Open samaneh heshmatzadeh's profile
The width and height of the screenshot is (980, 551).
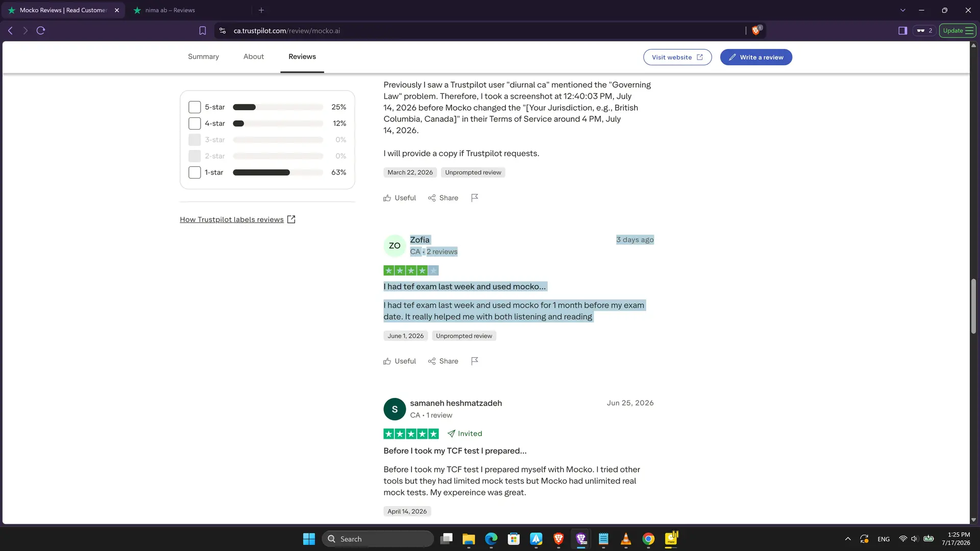point(456,403)
